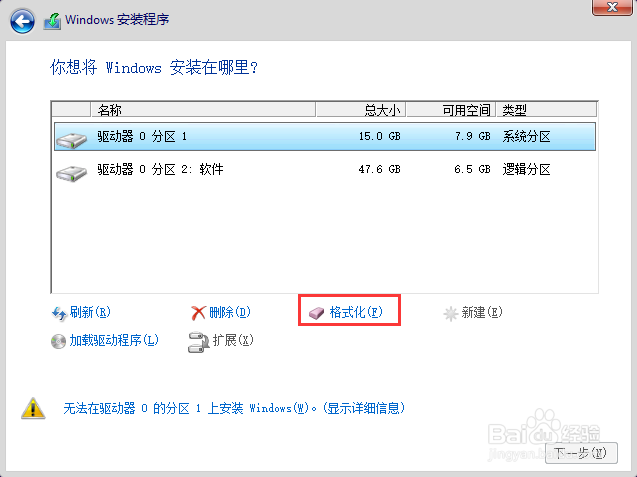Click the pink eraser format icon
The image size is (637, 477).
316,313
